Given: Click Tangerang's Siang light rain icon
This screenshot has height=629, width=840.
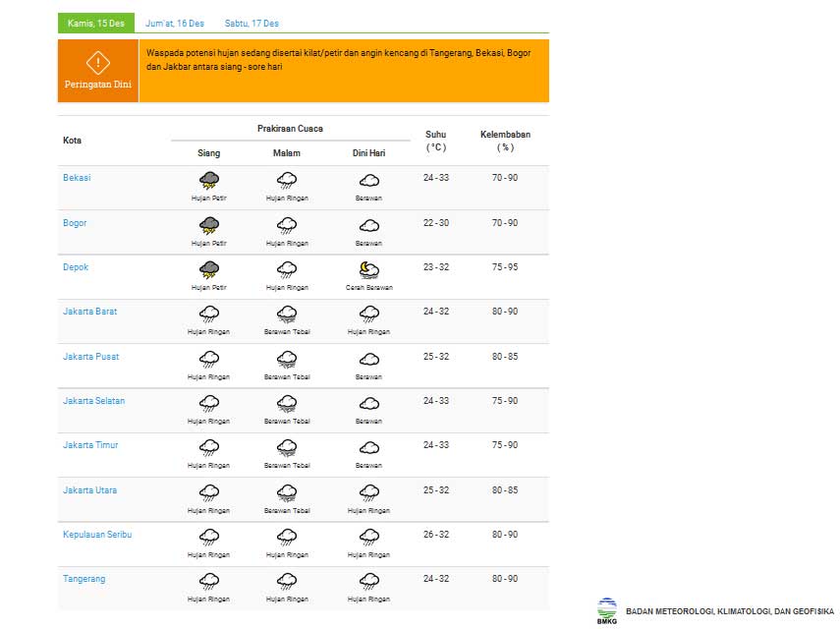Looking at the screenshot, I should click(208, 581).
